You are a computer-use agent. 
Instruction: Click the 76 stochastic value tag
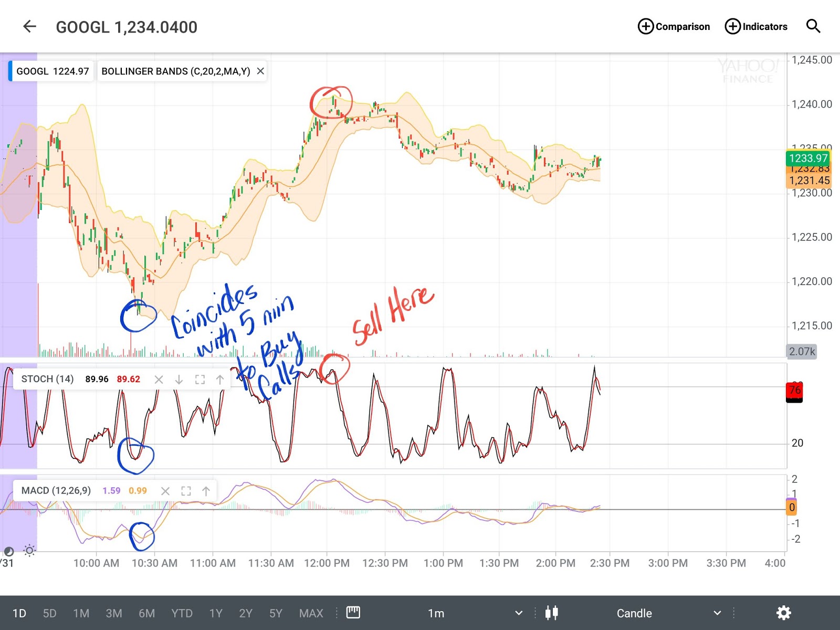click(x=794, y=390)
